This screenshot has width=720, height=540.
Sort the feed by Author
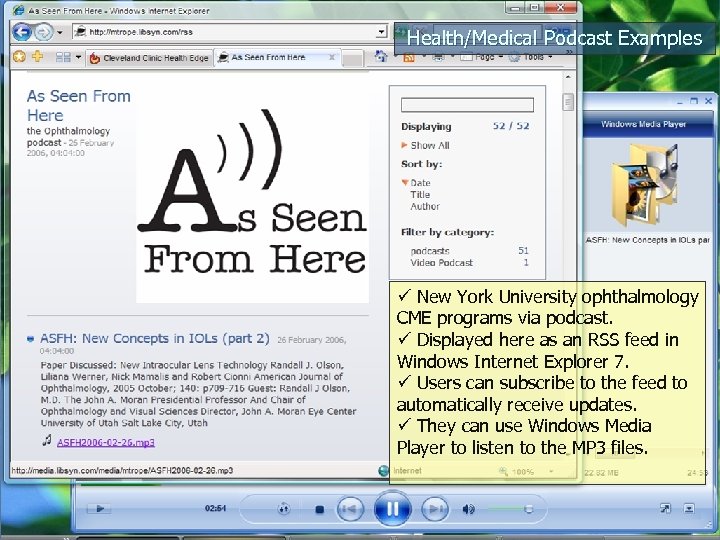[x=425, y=207]
